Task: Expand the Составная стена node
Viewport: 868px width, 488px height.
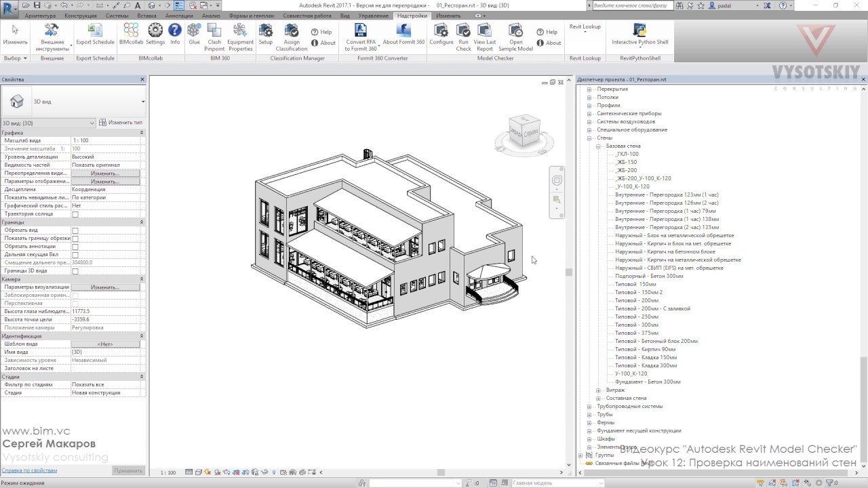Action: coord(599,399)
